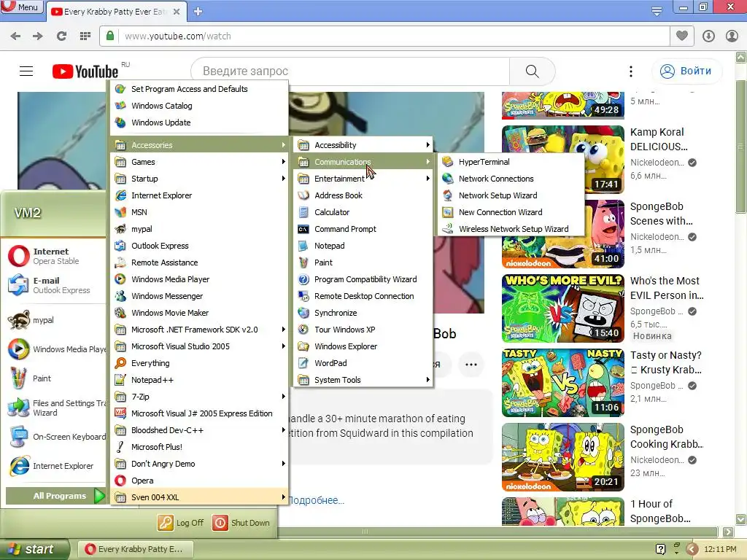Click the Log Off button
The width and height of the screenshot is (747, 560).
181,523
